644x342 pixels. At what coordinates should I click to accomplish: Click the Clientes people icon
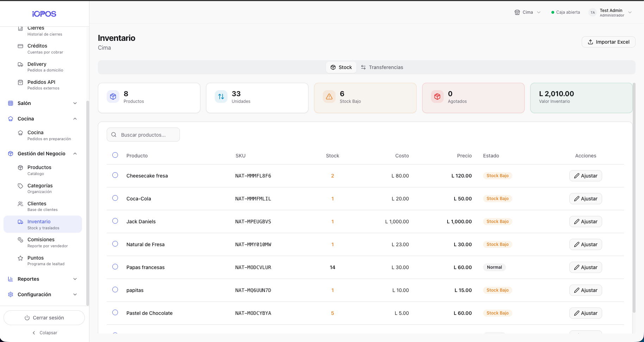[x=20, y=204]
